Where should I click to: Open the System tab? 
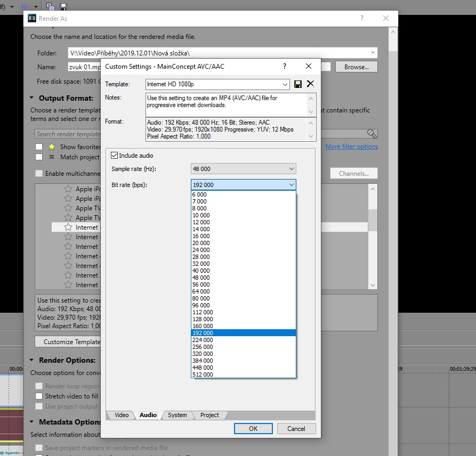click(177, 415)
